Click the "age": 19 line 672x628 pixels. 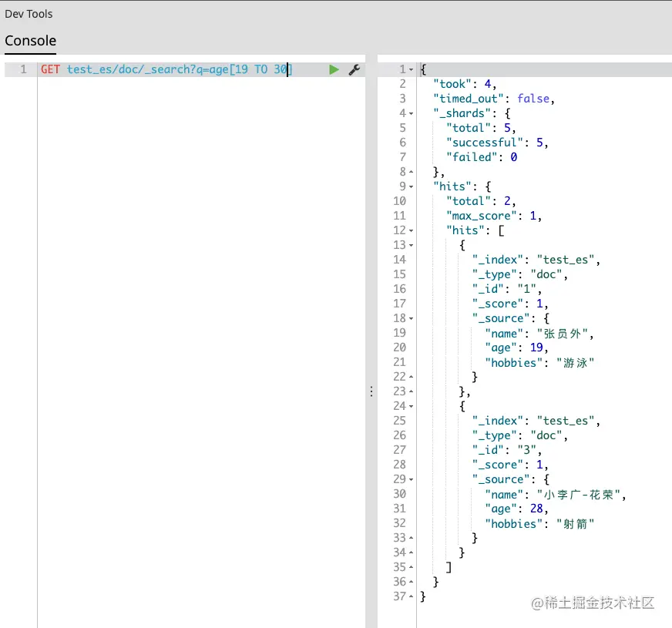click(x=516, y=348)
